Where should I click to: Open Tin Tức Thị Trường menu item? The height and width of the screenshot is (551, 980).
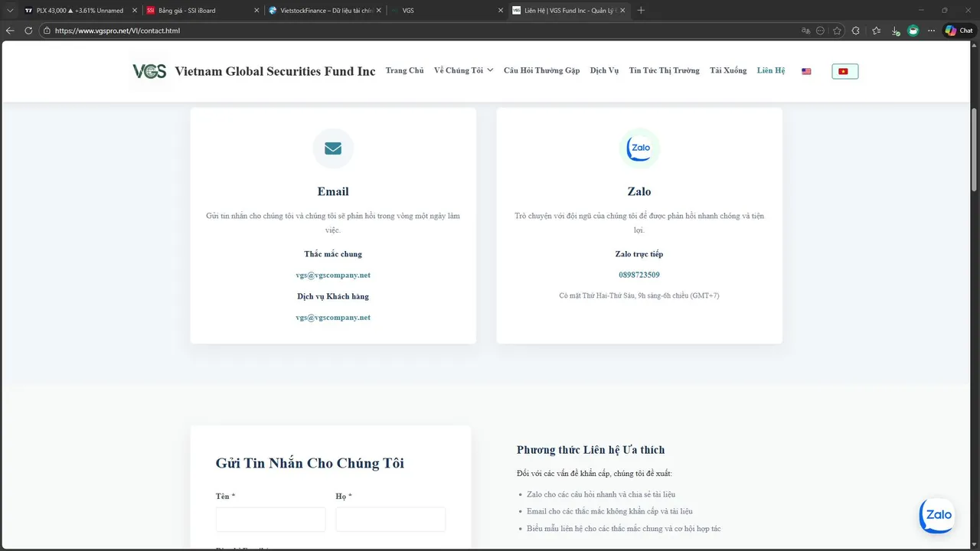pyautogui.click(x=664, y=70)
